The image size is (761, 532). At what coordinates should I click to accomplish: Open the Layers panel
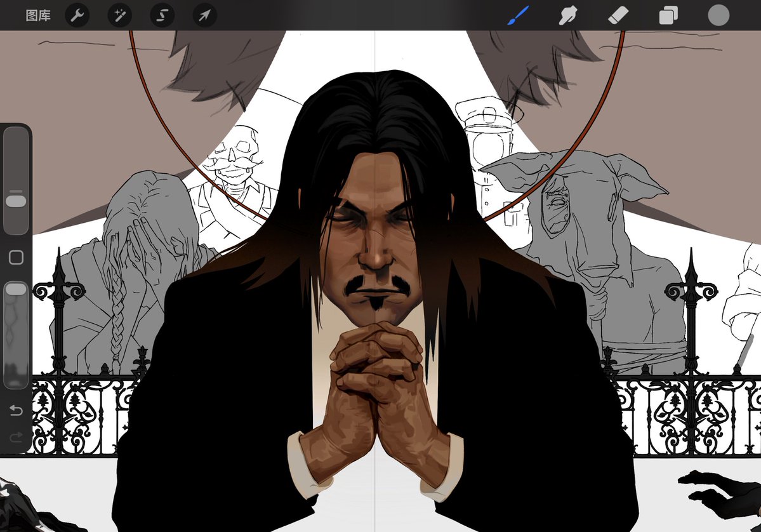[668, 15]
